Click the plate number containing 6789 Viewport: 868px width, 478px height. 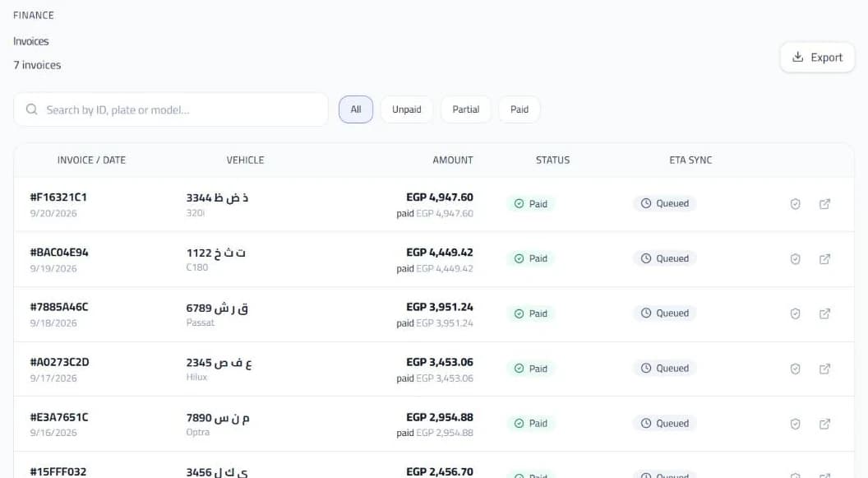tap(217, 308)
